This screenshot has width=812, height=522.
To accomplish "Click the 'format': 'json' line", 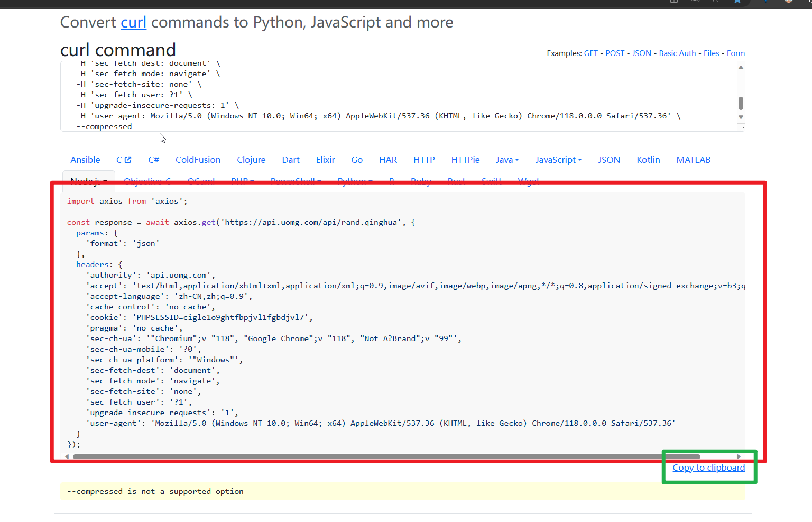I will [123, 243].
